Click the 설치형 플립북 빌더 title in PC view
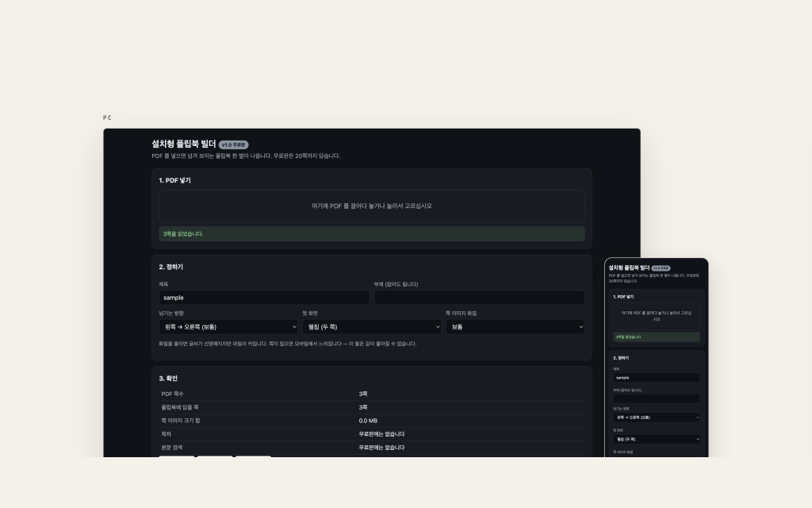The image size is (812, 508). point(184,144)
